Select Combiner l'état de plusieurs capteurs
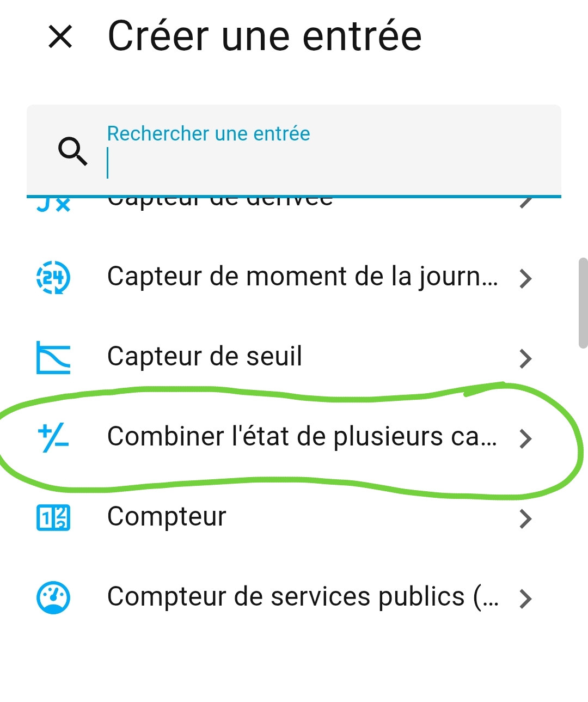The height and width of the screenshot is (702, 588). point(302,437)
